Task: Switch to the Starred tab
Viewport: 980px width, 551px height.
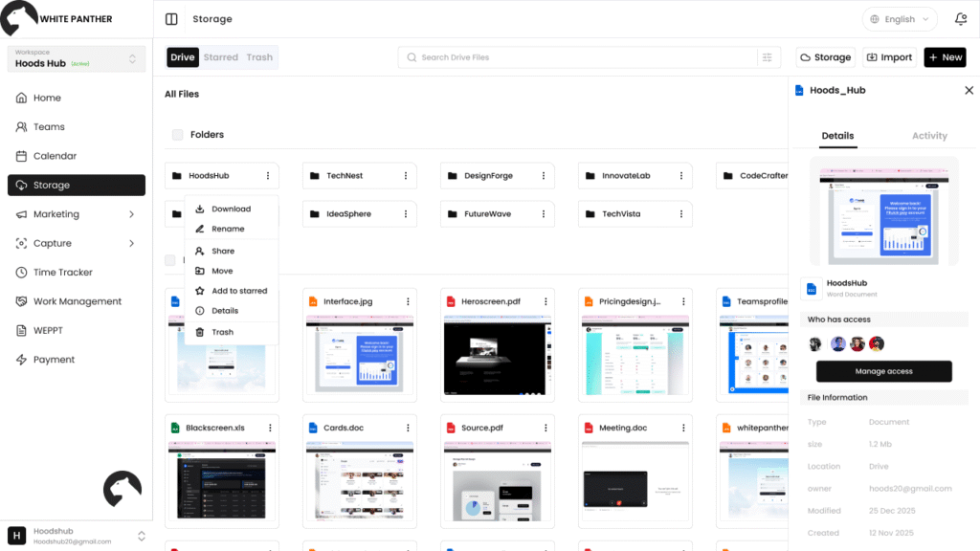Action: [x=221, y=57]
